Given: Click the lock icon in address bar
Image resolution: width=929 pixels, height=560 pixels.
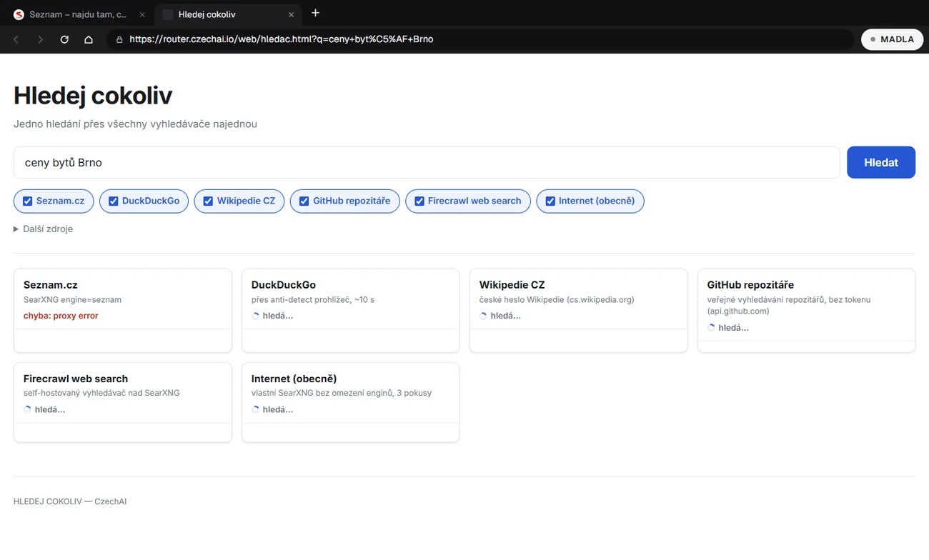Looking at the screenshot, I should (119, 39).
